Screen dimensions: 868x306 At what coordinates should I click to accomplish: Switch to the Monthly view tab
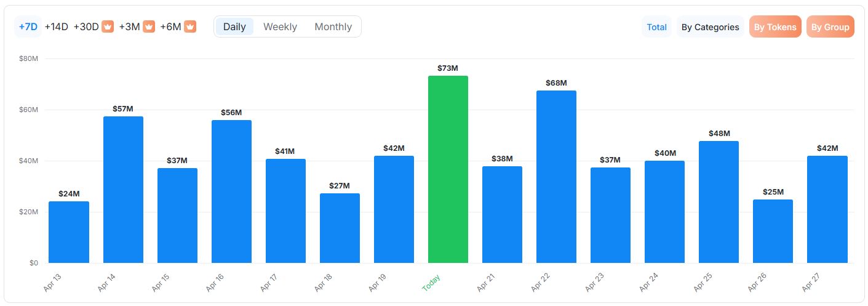pyautogui.click(x=333, y=27)
